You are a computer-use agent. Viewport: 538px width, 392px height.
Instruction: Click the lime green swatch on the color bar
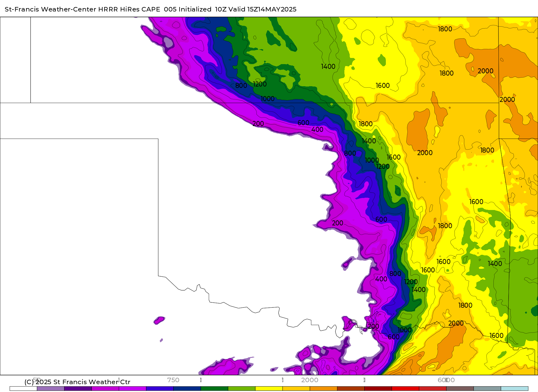pyautogui.click(x=242, y=389)
